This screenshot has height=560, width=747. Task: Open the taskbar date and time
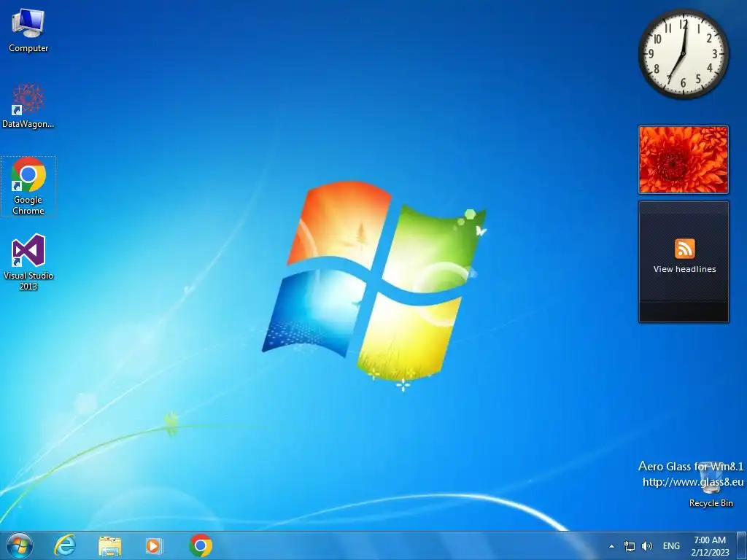(x=710, y=546)
